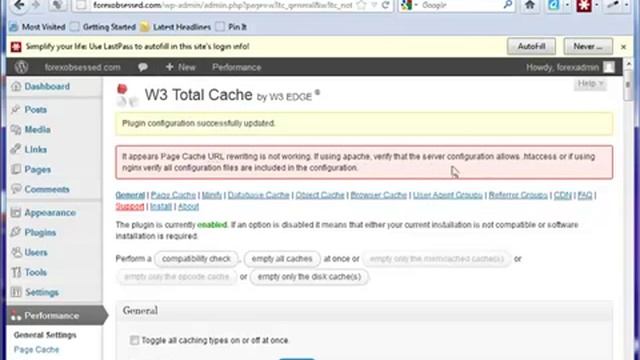Click the red Support link

(130, 207)
